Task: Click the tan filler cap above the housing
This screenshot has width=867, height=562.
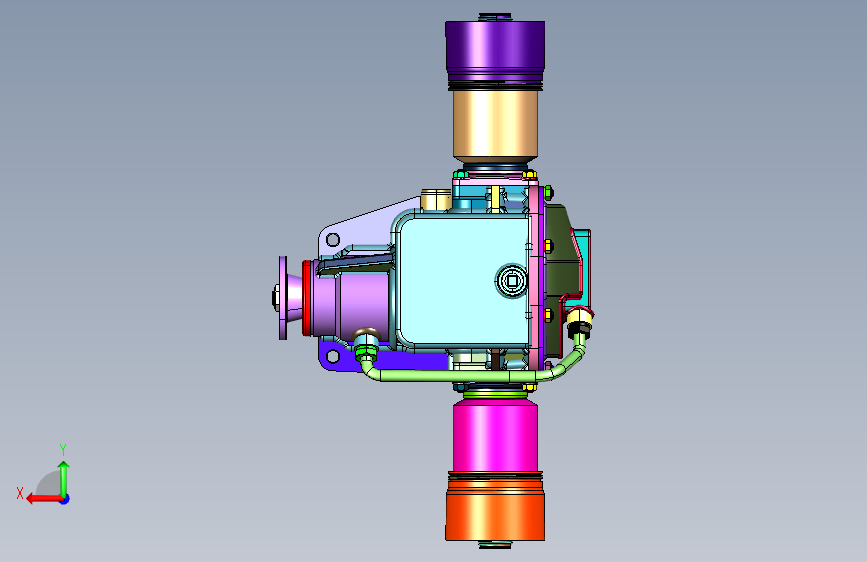Action: point(436,200)
